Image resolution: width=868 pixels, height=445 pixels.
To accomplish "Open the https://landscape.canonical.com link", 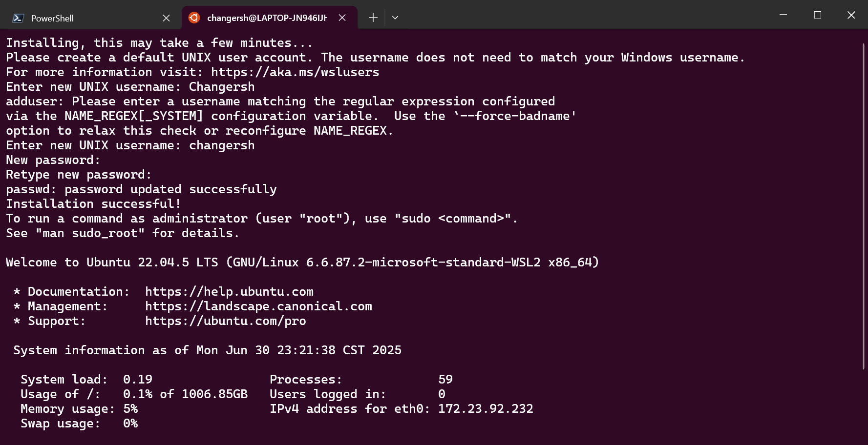I will [258, 306].
